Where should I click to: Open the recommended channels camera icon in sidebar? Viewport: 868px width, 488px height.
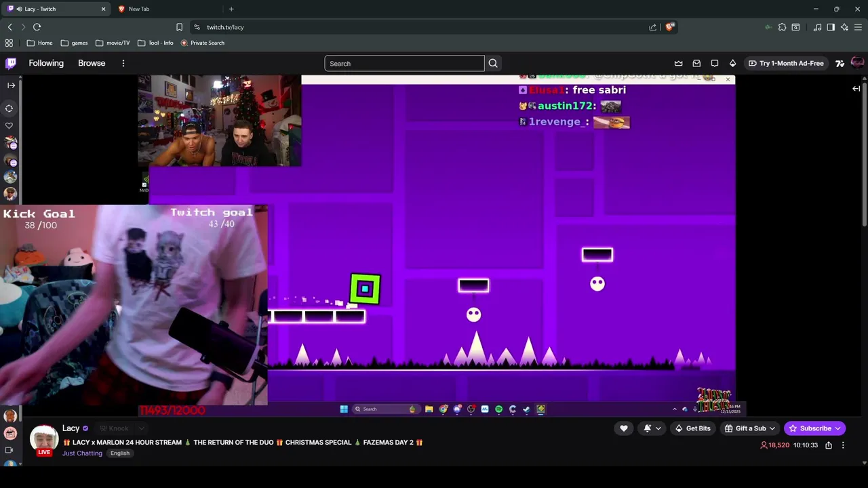pos(9,450)
